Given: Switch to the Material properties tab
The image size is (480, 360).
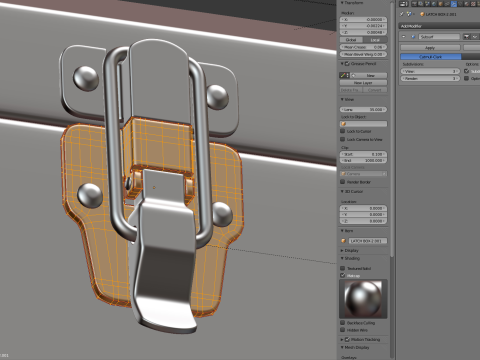Looking at the screenshot, I should tap(467, 4).
